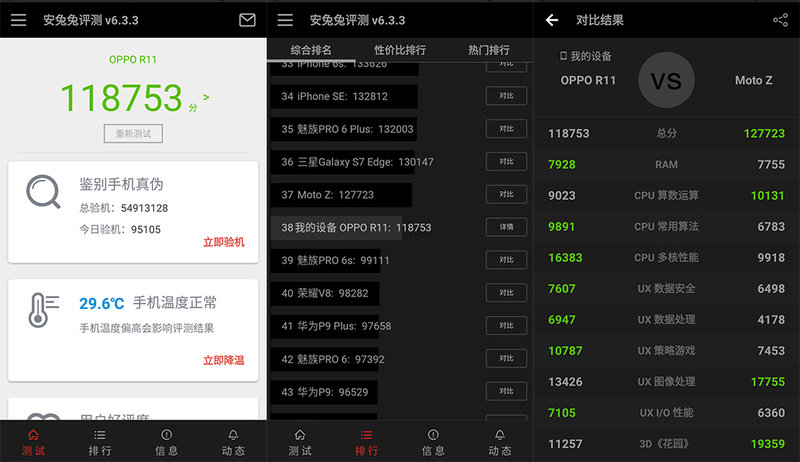The width and height of the screenshot is (800, 462).
Task: Select ranking row 40 荣耀V8: 98282
Action: pos(325,293)
